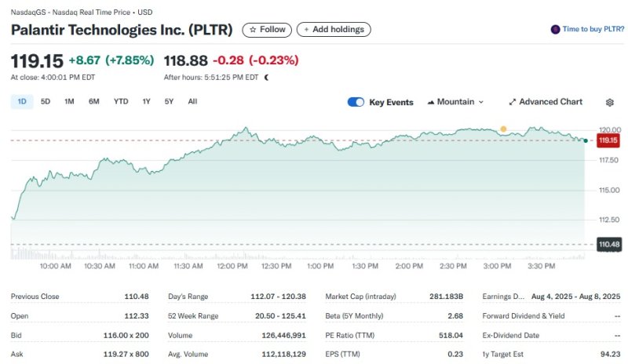Click the star icon in Follow button
The height and width of the screenshot is (364, 628).
click(253, 29)
